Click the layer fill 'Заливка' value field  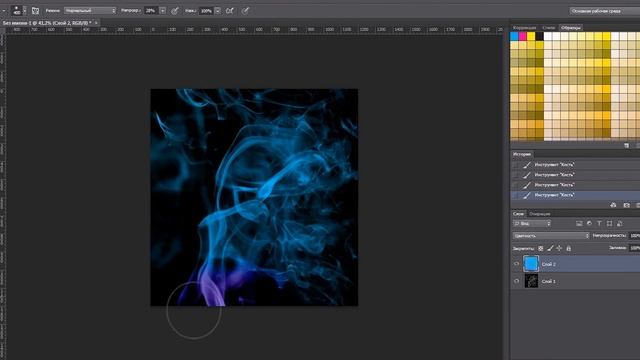[635, 248]
